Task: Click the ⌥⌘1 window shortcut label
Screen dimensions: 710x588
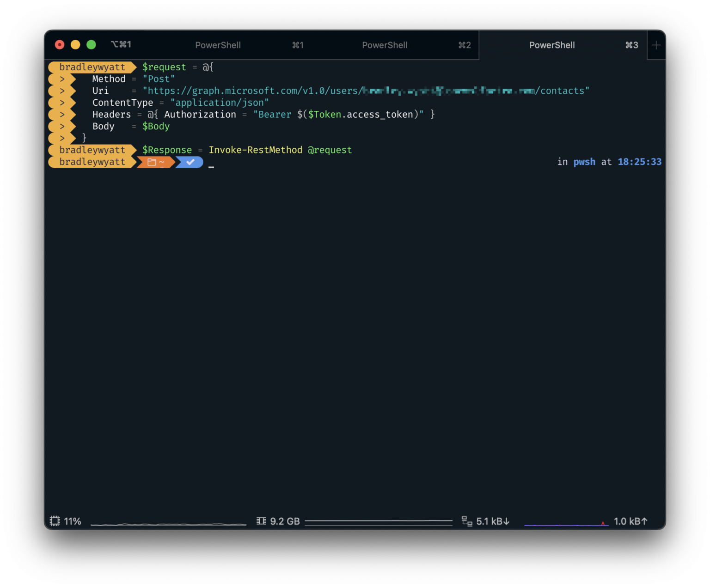Action: click(121, 44)
